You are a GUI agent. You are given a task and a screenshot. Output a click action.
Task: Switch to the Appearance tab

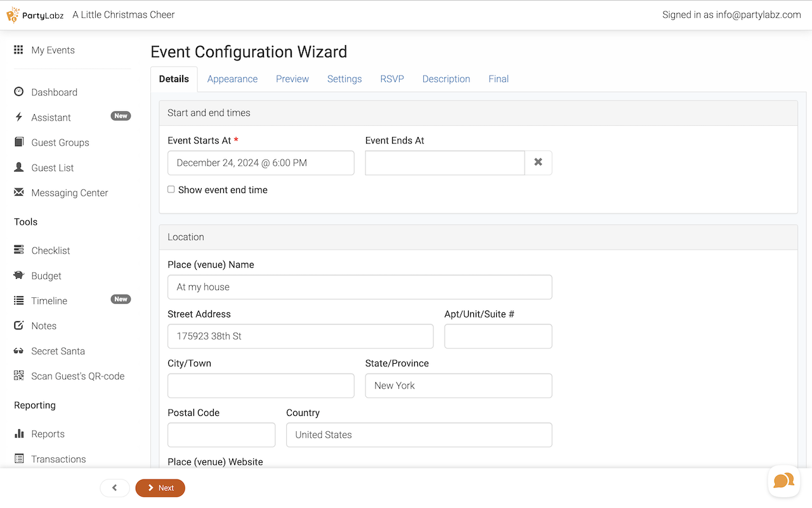coord(232,79)
